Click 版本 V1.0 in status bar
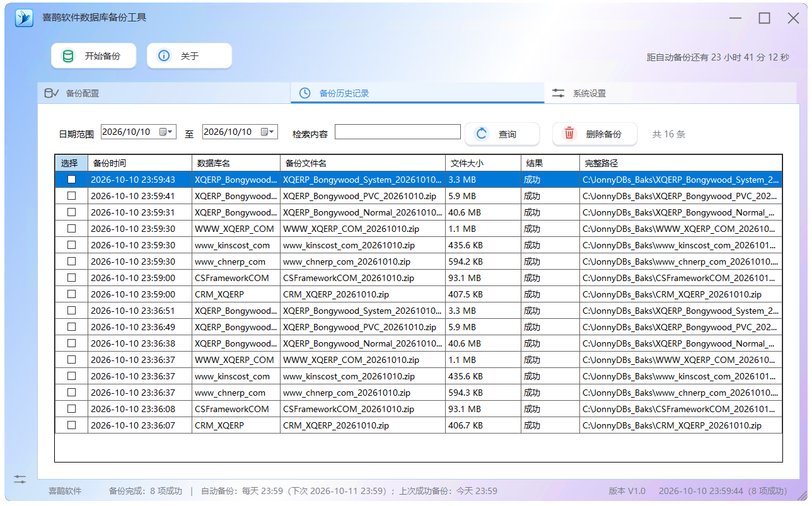Screen dimensions: 812x506 (627, 491)
